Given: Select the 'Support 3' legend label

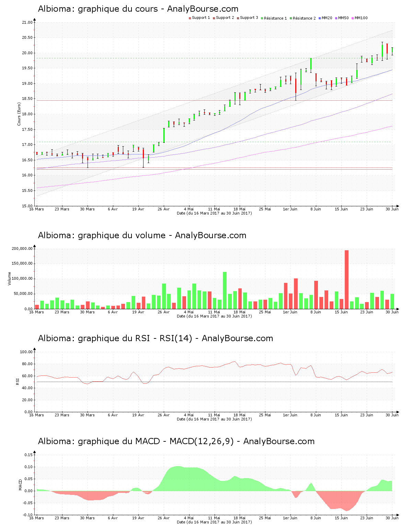Looking at the screenshot, I should 249,18.
